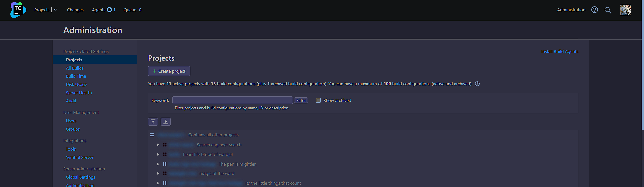Image resolution: width=644 pixels, height=187 pixels.
Task: Enable the Show archived checkbox
Action: click(x=318, y=100)
